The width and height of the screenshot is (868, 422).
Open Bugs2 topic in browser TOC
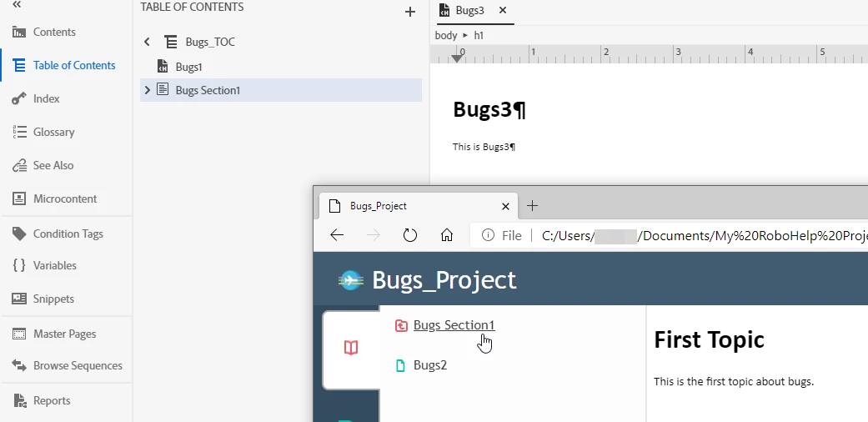click(430, 365)
